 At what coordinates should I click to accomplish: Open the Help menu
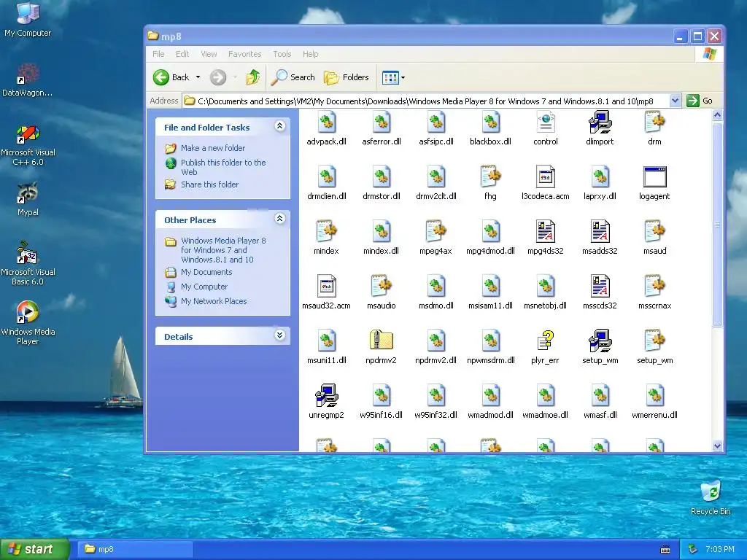(310, 54)
